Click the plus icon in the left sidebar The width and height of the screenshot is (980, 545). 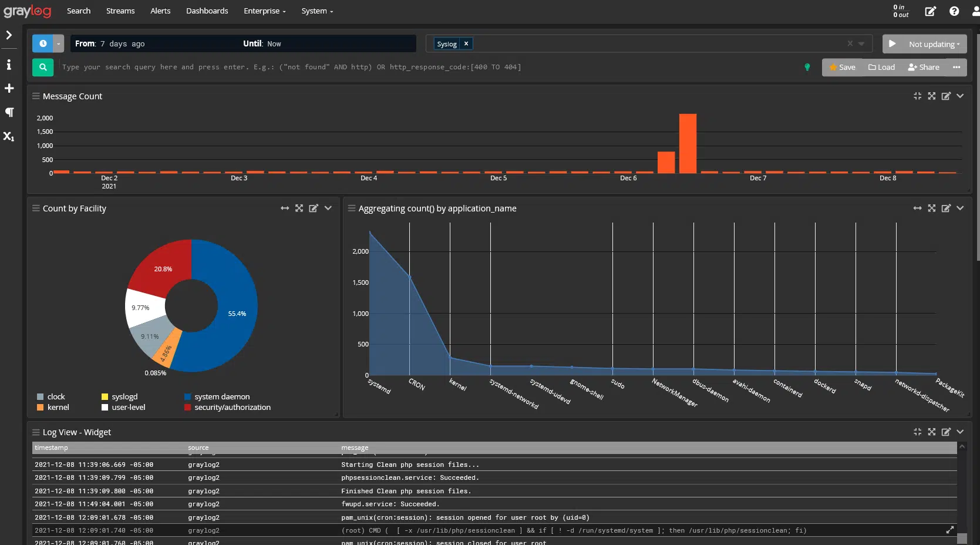pos(9,88)
